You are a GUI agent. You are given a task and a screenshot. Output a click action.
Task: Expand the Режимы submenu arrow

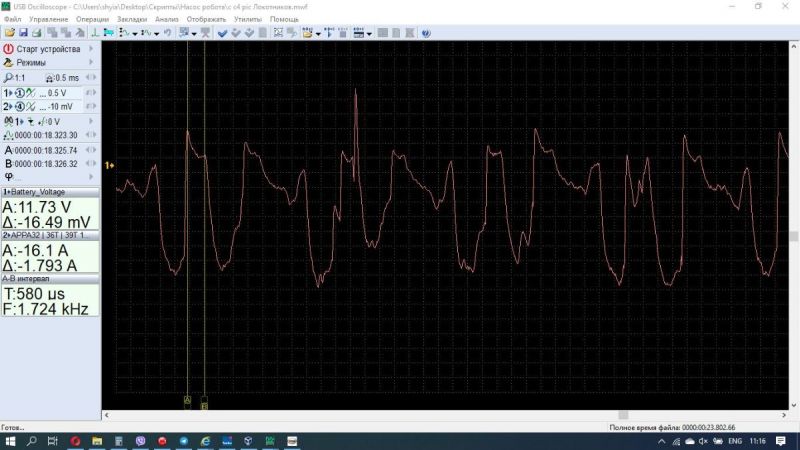91,62
